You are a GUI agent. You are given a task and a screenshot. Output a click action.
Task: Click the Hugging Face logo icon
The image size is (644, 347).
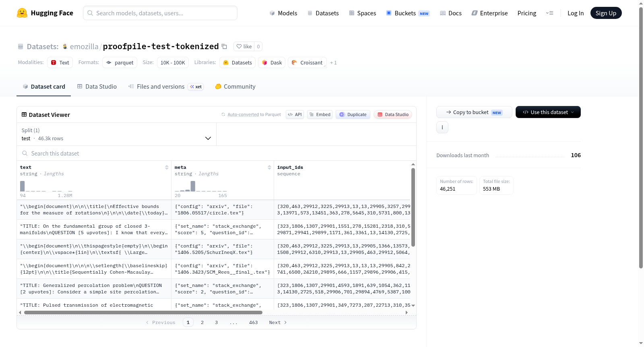(22, 13)
